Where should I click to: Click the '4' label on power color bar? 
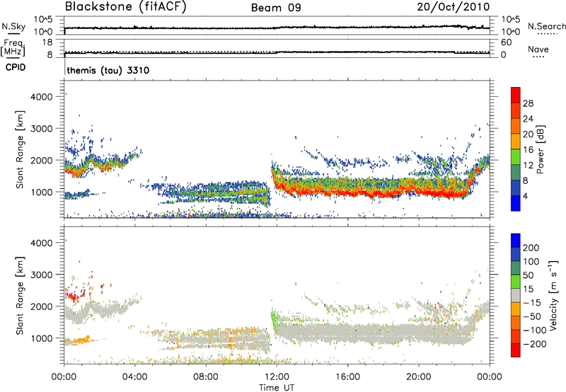[525, 196]
